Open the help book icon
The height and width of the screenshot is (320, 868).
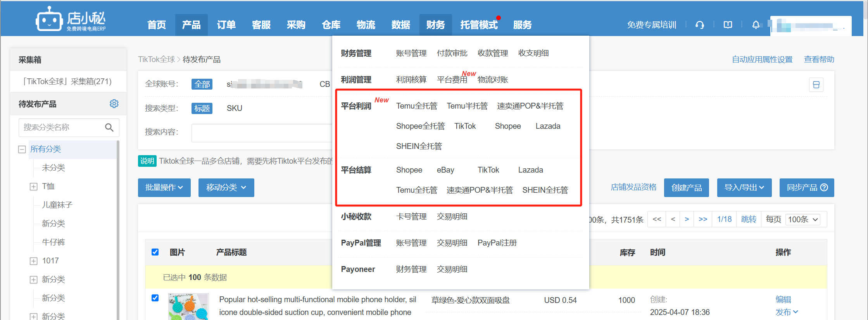tap(728, 25)
